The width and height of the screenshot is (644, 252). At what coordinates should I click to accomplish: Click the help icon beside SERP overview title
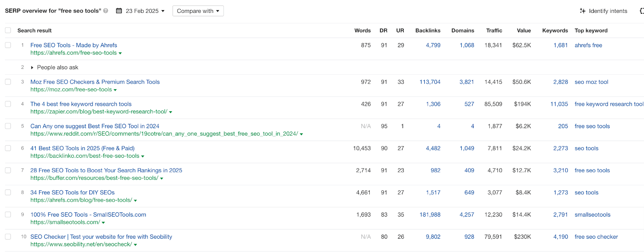(x=105, y=11)
